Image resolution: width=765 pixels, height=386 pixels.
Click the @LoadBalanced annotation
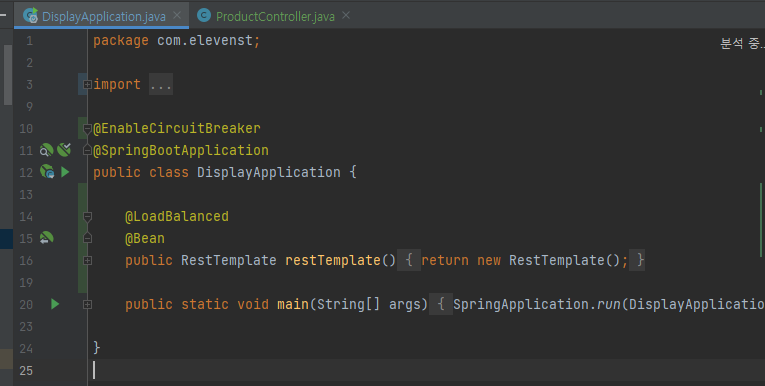[177, 216]
